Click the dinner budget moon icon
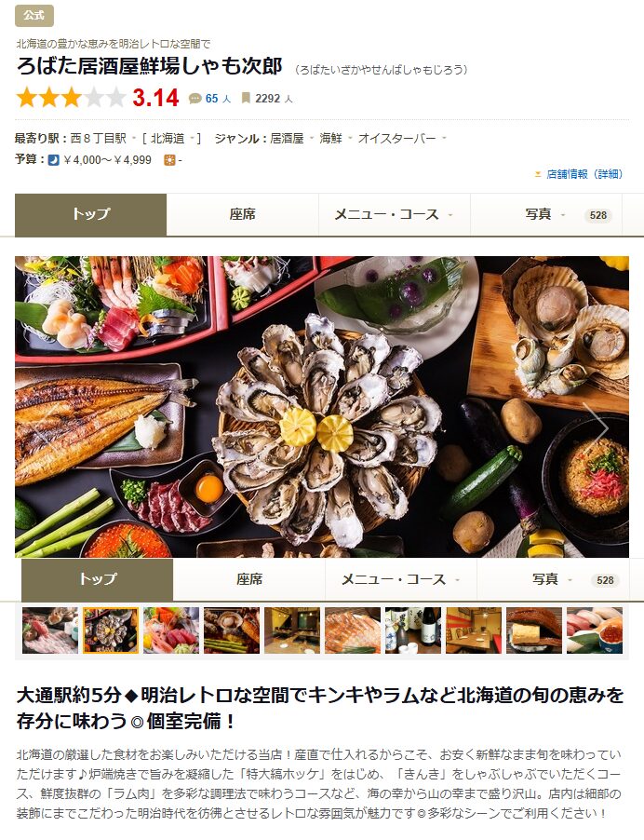644x840 pixels. pyautogui.click(x=54, y=159)
